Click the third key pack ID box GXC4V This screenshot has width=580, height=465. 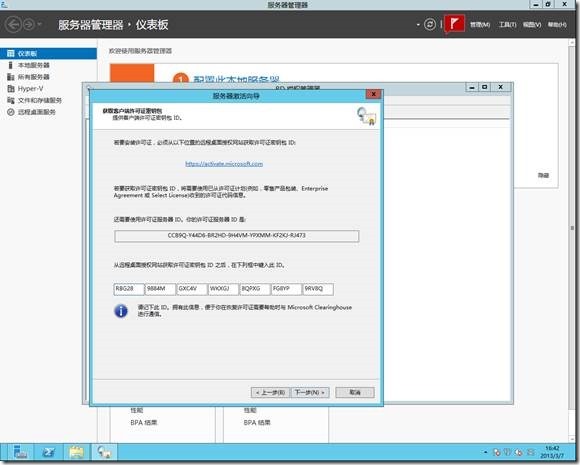point(192,289)
